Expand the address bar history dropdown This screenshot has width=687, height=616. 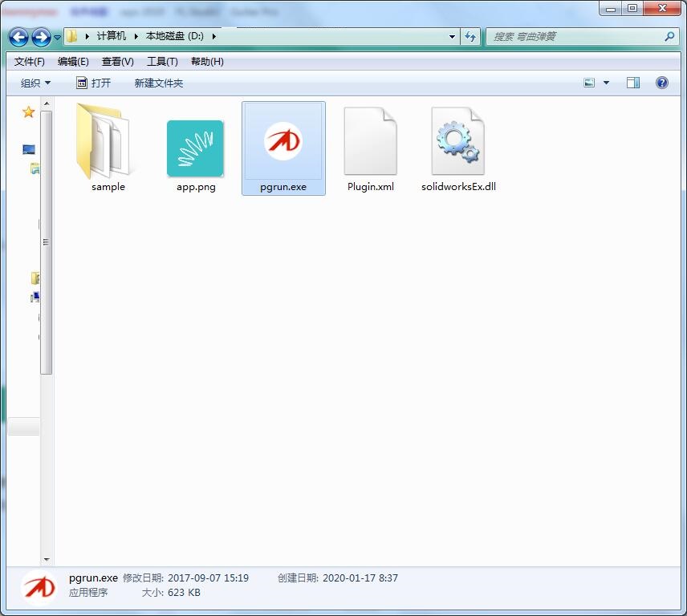click(x=453, y=37)
